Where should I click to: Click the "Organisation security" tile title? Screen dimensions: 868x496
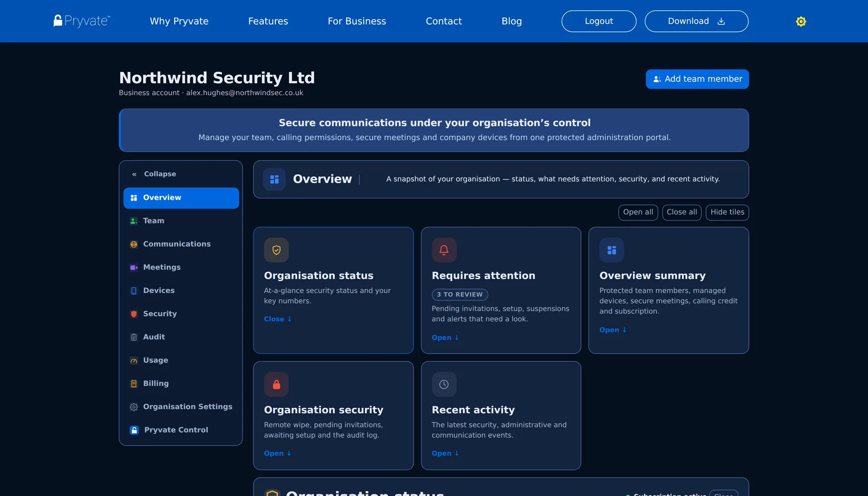pos(324,410)
